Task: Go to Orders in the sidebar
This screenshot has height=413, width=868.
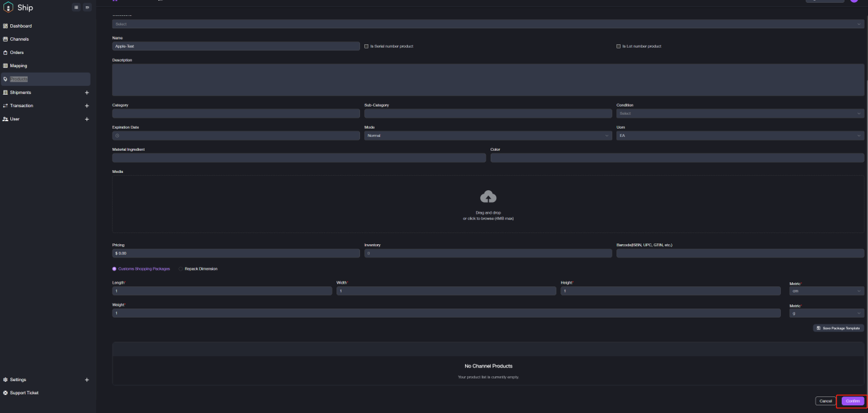Action: (x=17, y=53)
